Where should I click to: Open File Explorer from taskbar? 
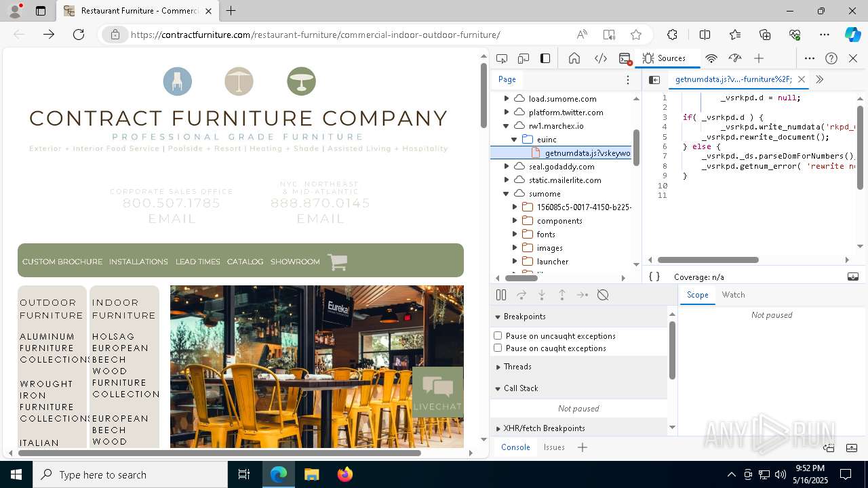(x=311, y=474)
